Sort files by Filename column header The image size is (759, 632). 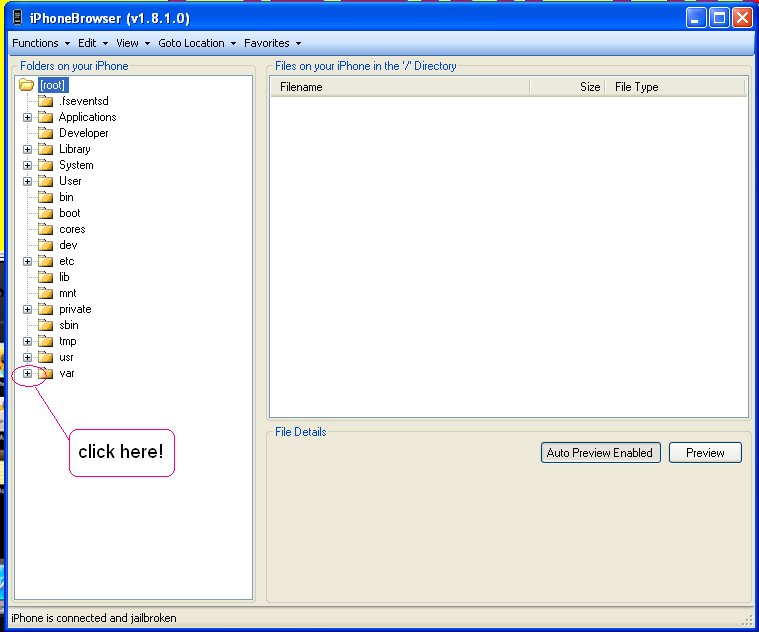point(400,87)
